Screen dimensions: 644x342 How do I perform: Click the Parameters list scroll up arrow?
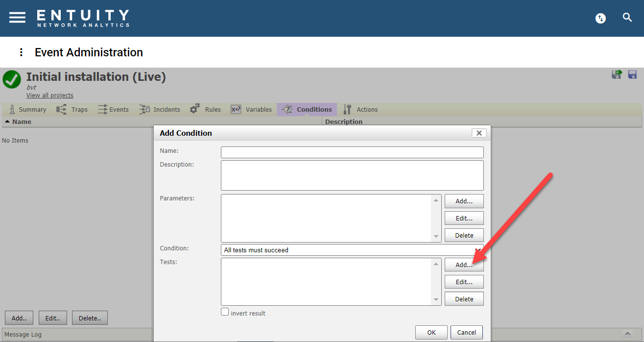(436, 199)
